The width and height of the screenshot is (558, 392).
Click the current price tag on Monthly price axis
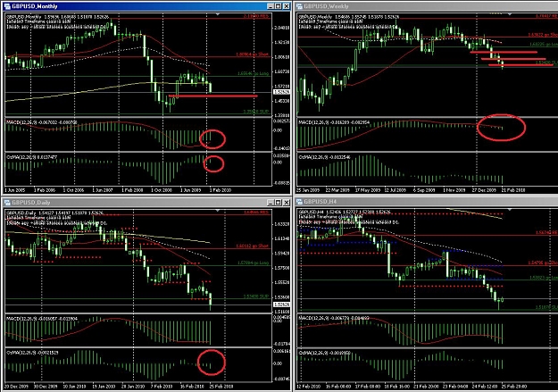pyautogui.click(x=281, y=92)
